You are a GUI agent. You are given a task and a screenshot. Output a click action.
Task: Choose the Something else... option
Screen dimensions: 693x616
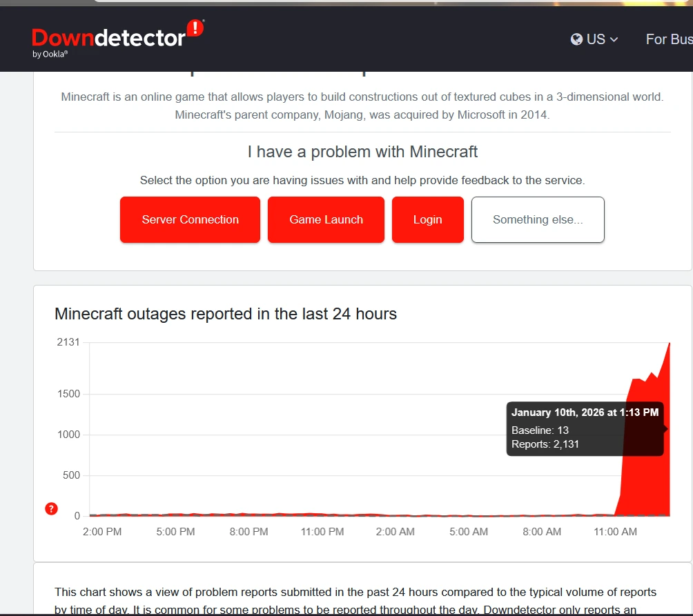[x=538, y=219]
